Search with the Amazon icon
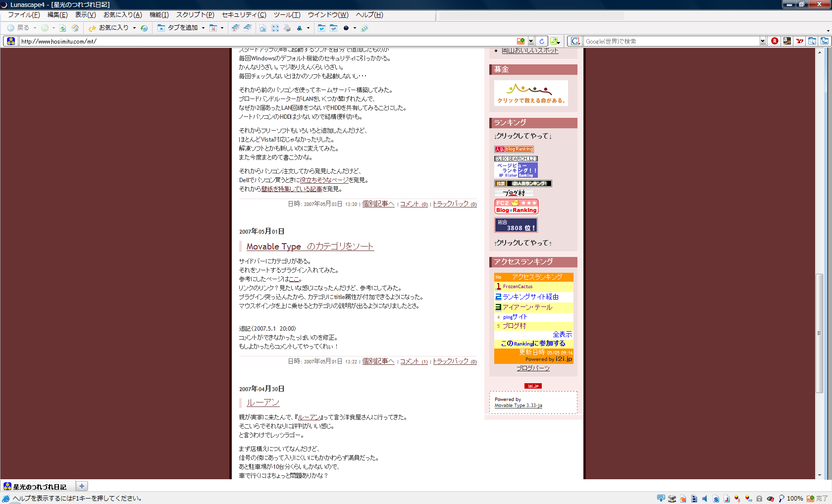Viewport: 832px width, 504px height. pos(787,41)
